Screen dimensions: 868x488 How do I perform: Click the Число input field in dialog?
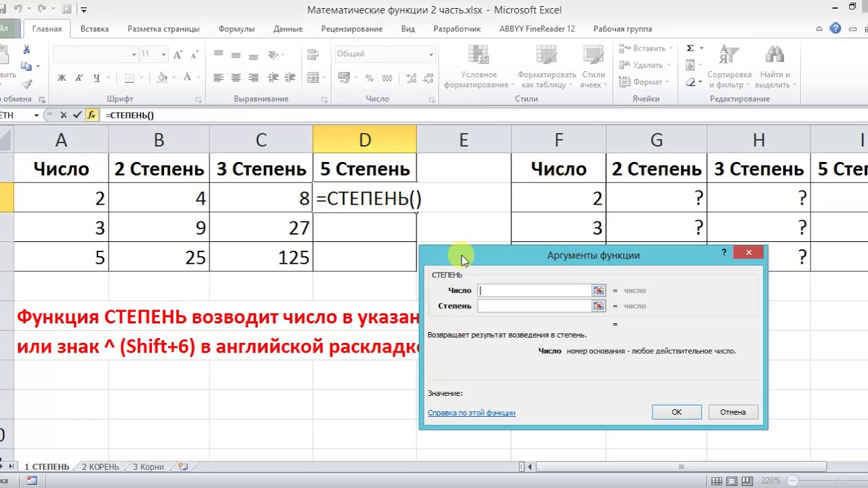[x=534, y=290]
